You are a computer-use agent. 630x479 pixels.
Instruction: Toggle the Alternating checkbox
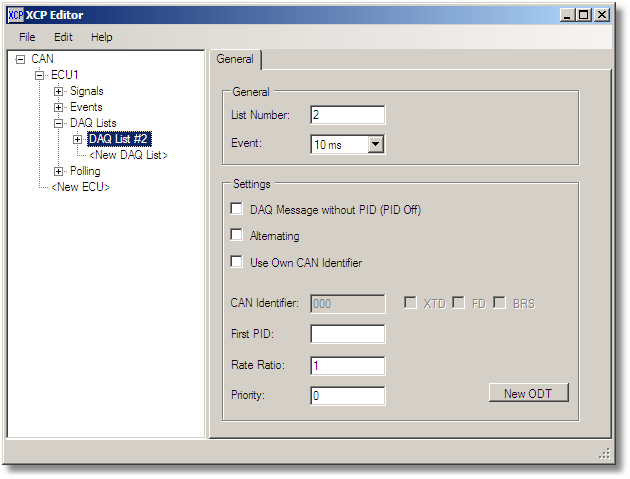pyautogui.click(x=237, y=236)
